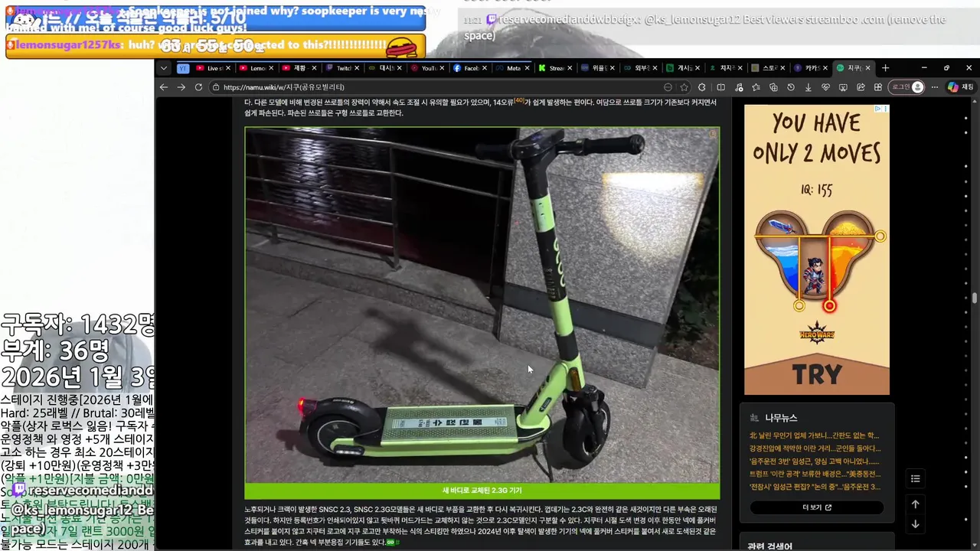Click the share icon in toolbar
Image resolution: width=980 pixels, height=551 pixels.
(861, 87)
